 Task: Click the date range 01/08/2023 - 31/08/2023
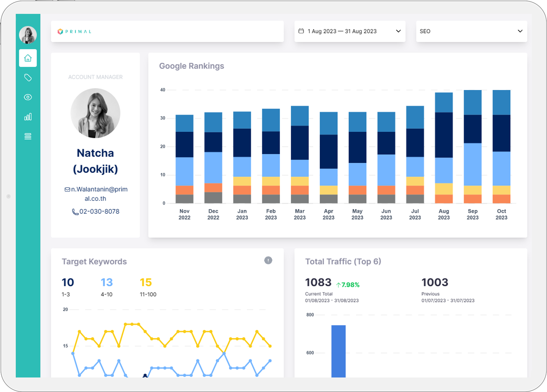click(x=332, y=300)
